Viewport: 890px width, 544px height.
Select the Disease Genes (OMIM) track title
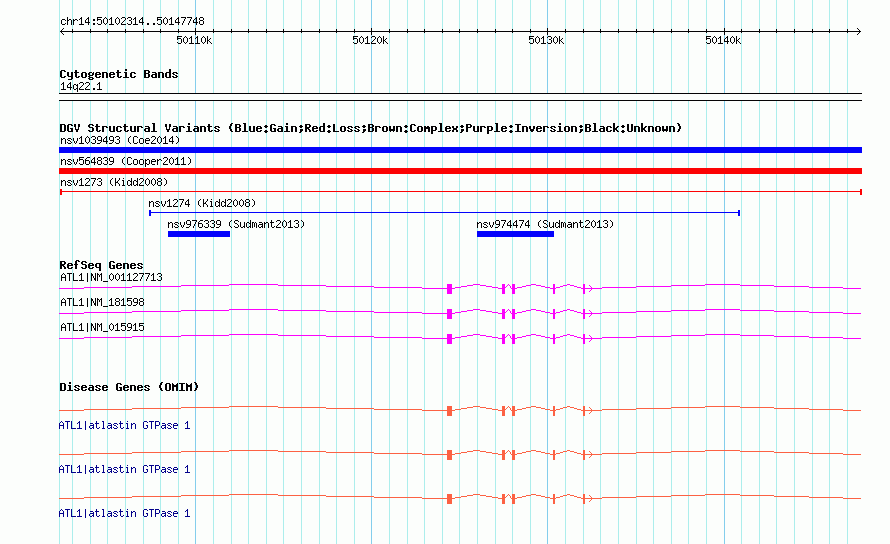tap(129, 387)
